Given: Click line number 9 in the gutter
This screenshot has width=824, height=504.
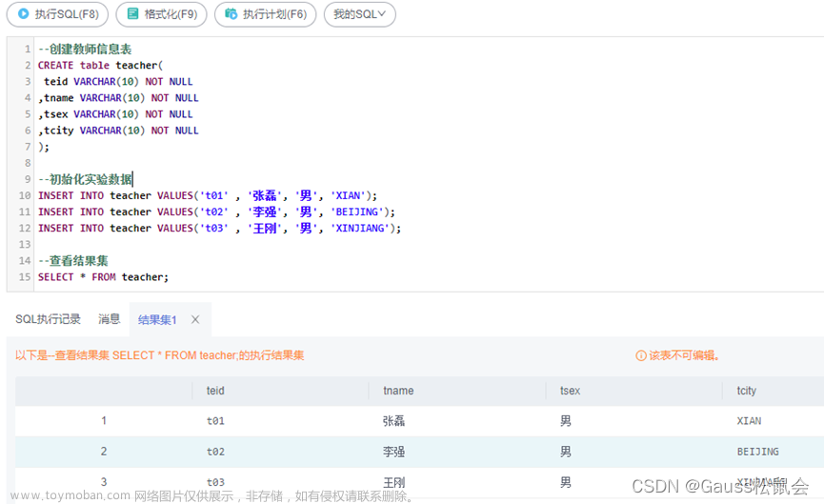Looking at the screenshot, I should (x=28, y=179).
